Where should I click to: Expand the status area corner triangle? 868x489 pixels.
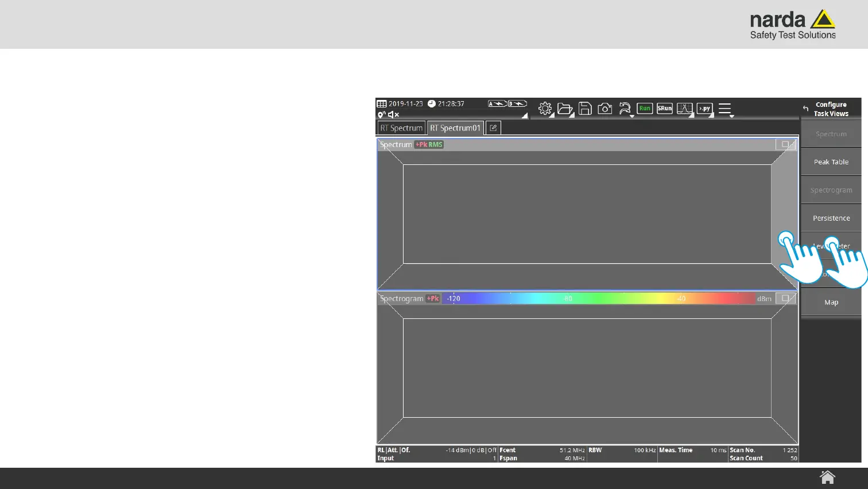(x=524, y=115)
